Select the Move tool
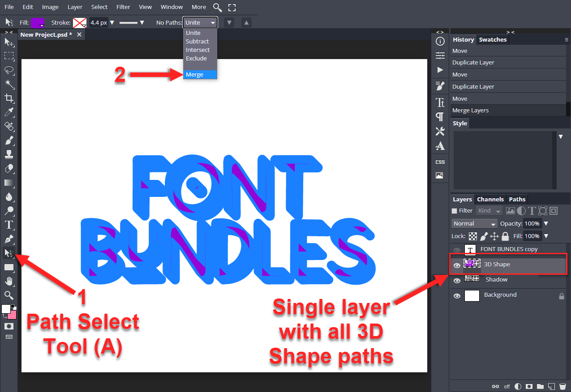This screenshot has width=571, height=392. (9, 42)
